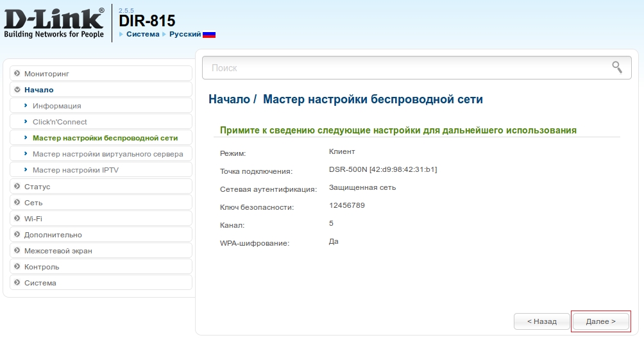Expand the Дополнительно section
644x340 pixels.
click(53, 235)
